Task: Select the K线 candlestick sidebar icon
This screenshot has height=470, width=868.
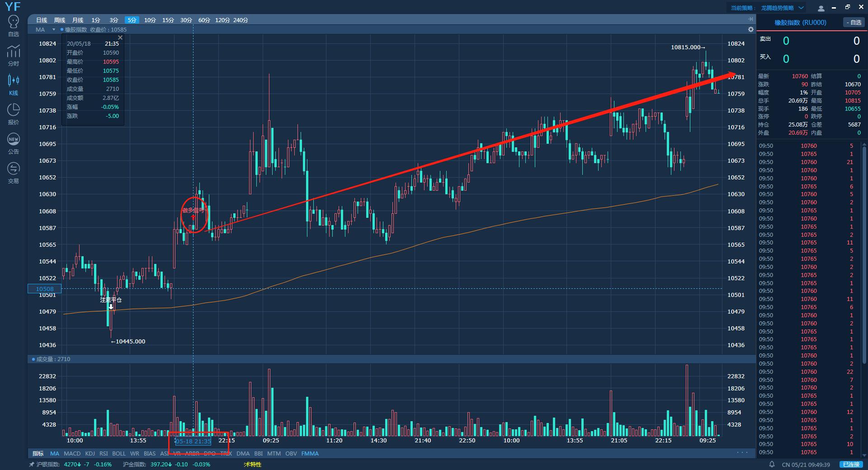Action: click(x=14, y=85)
